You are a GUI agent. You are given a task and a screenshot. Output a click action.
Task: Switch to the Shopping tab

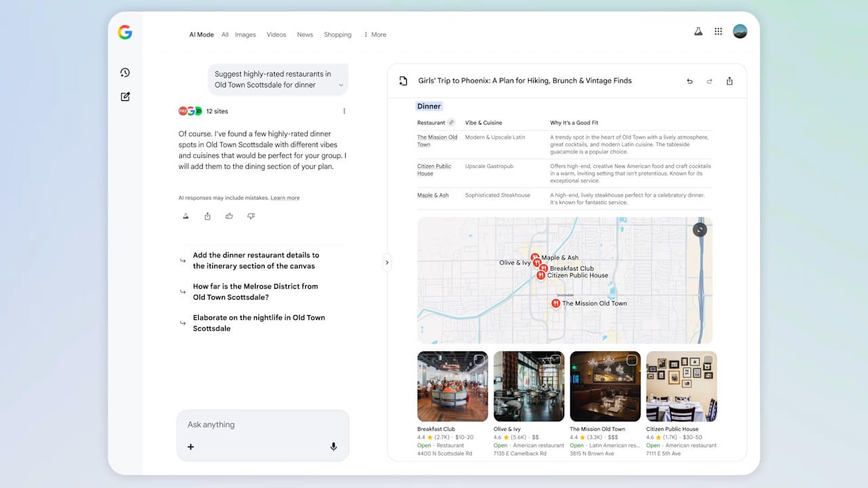pos(337,35)
